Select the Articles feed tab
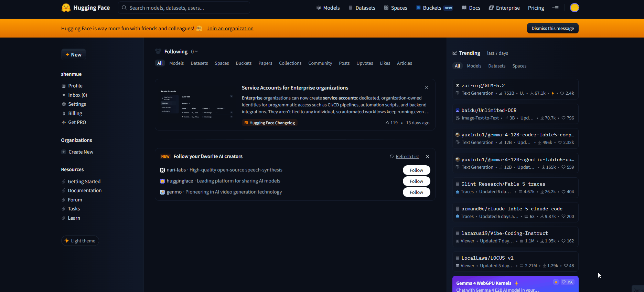Image resolution: width=644 pixels, height=292 pixels. (404, 63)
